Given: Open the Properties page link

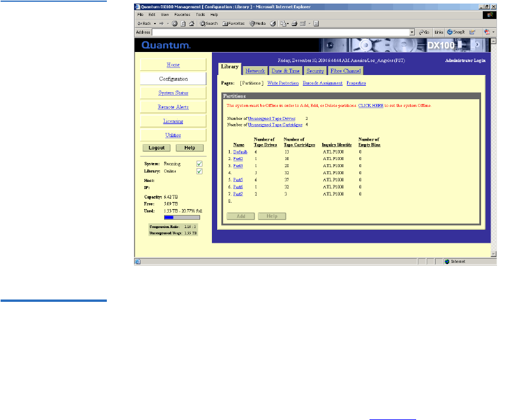Looking at the screenshot, I should click(356, 83).
